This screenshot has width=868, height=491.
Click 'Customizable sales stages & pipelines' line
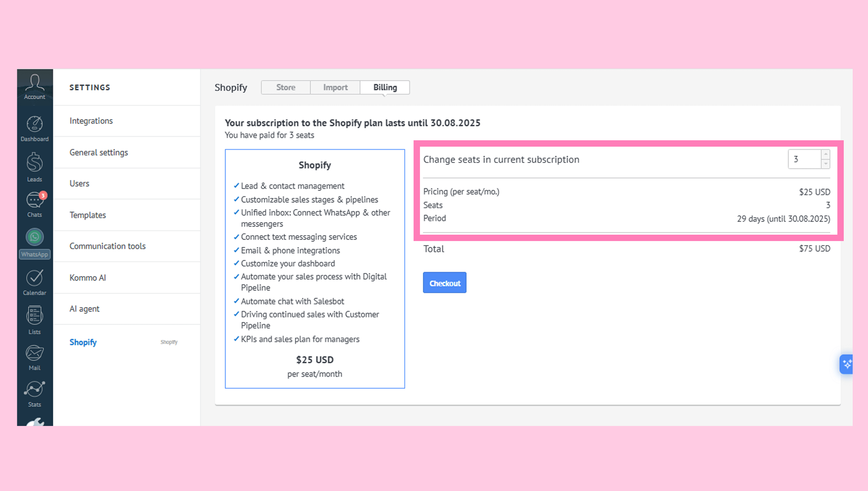(x=309, y=200)
